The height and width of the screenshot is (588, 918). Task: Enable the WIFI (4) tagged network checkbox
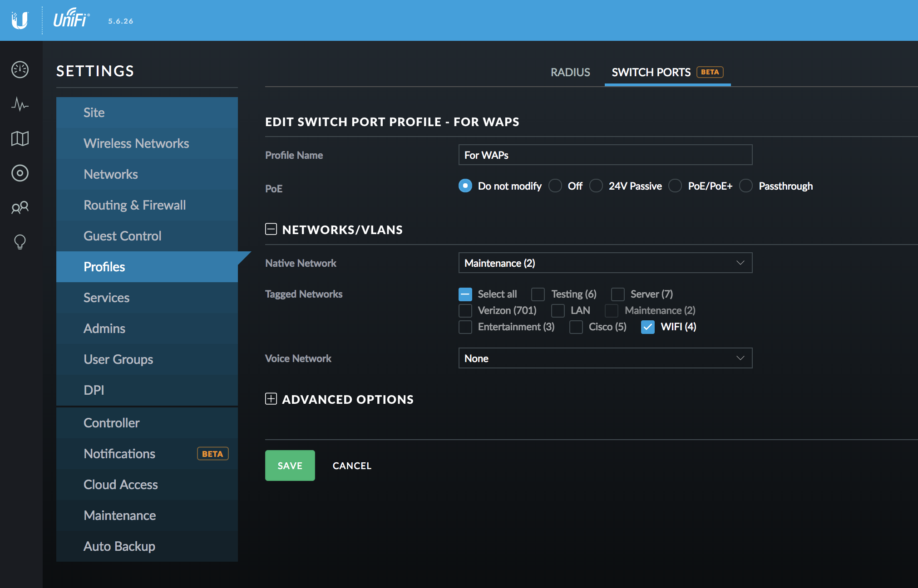coord(647,327)
